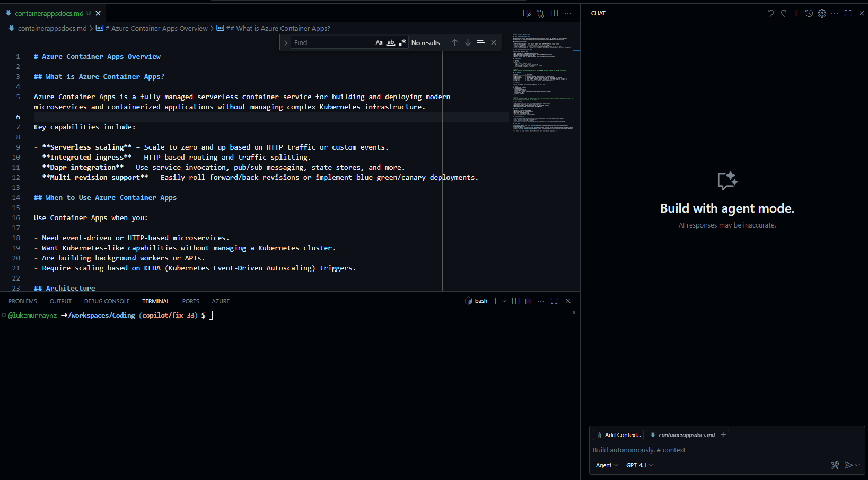Kill terminal with trash icon
Image resolution: width=868 pixels, height=480 pixels.
coord(528,301)
